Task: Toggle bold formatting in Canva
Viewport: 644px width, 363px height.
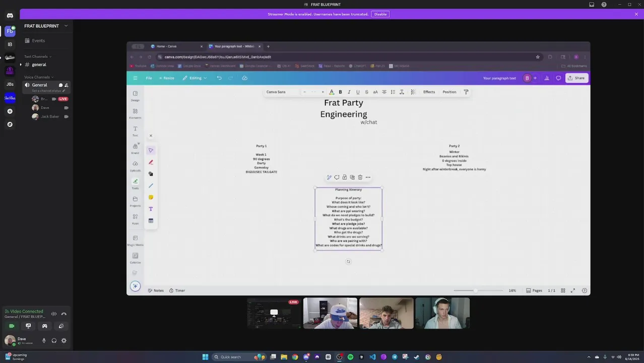Action: 340,92
